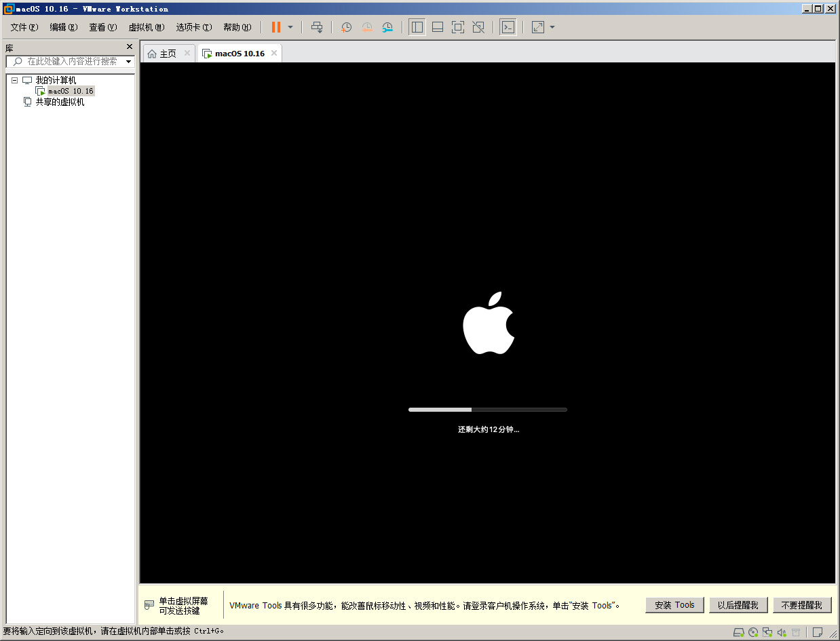Click the 还剩大约 12 分钟 text
Image resolution: width=840 pixels, height=641 pixels.
pos(489,429)
